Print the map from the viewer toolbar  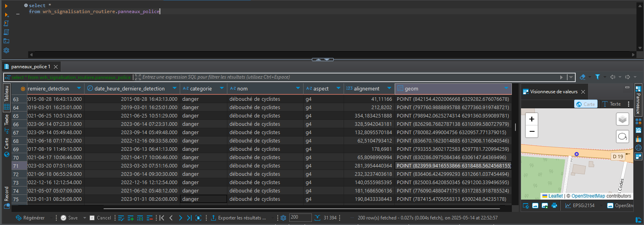(x=554, y=206)
